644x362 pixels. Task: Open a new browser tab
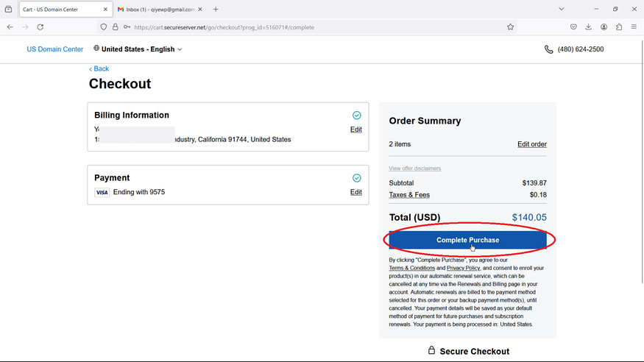click(216, 10)
